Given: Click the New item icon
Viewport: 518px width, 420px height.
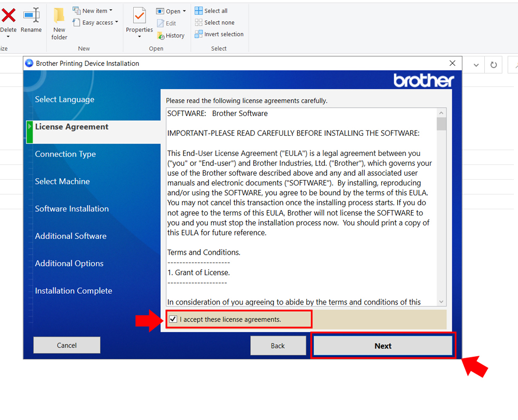Looking at the screenshot, I should [77, 10].
